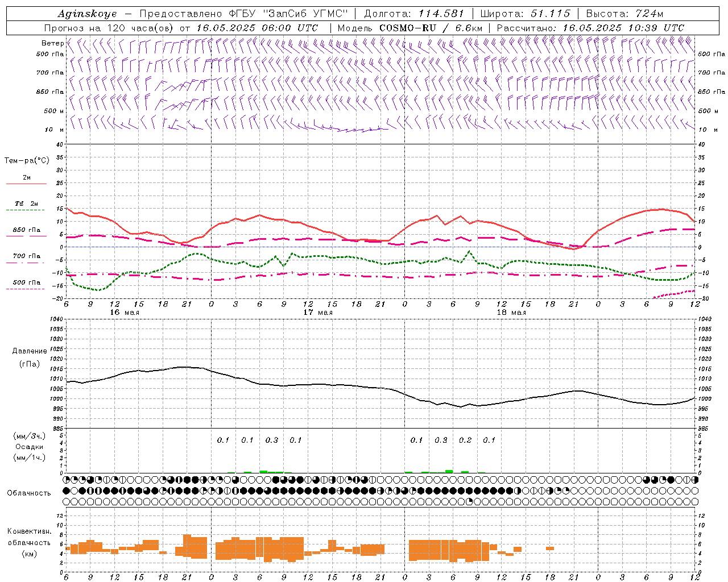The height and width of the screenshot is (582, 728).
Task: Click the 'Тем-ра(°C)' axis title
Action: (27, 161)
